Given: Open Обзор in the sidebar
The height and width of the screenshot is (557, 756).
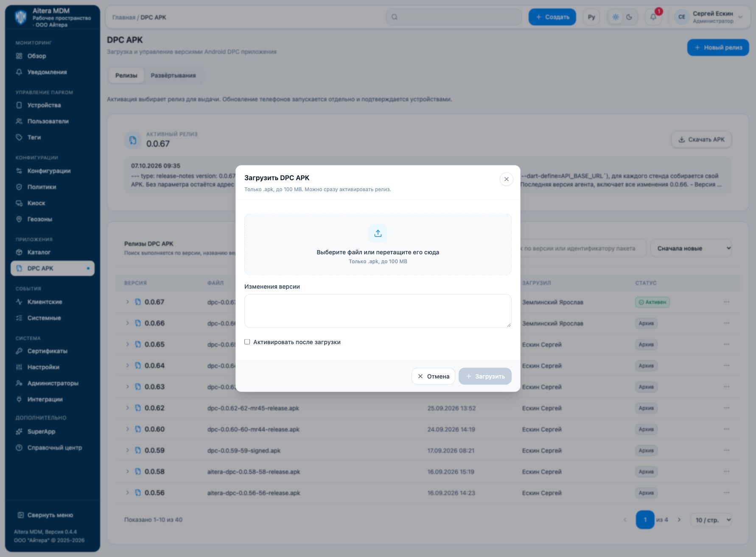Looking at the screenshot, I should click(x=53, y=56).
